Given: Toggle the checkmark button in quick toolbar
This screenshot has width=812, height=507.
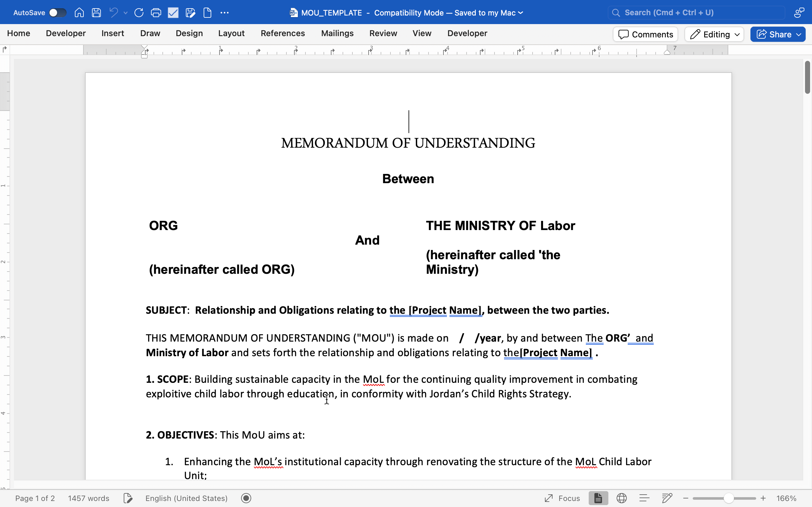Looking at the screenshot, I should point(173,13).
